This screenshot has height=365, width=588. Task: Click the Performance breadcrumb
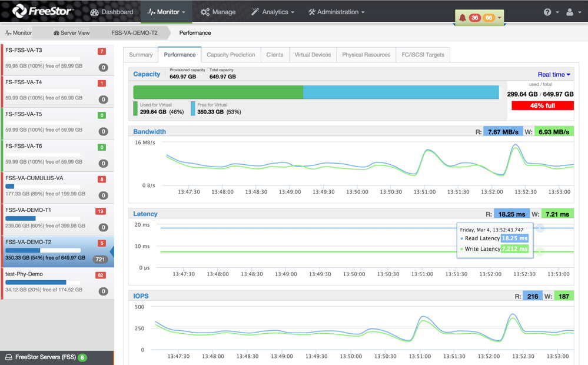(195, 32)
